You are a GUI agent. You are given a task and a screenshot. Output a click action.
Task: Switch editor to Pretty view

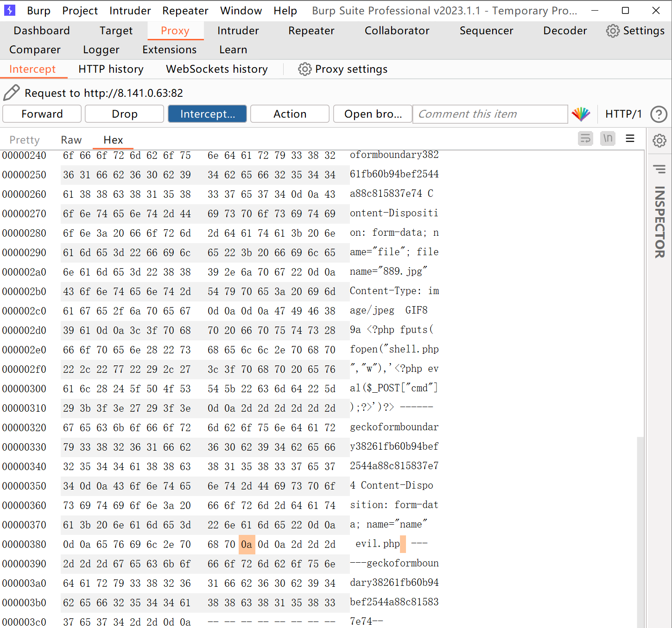(25, 140)
